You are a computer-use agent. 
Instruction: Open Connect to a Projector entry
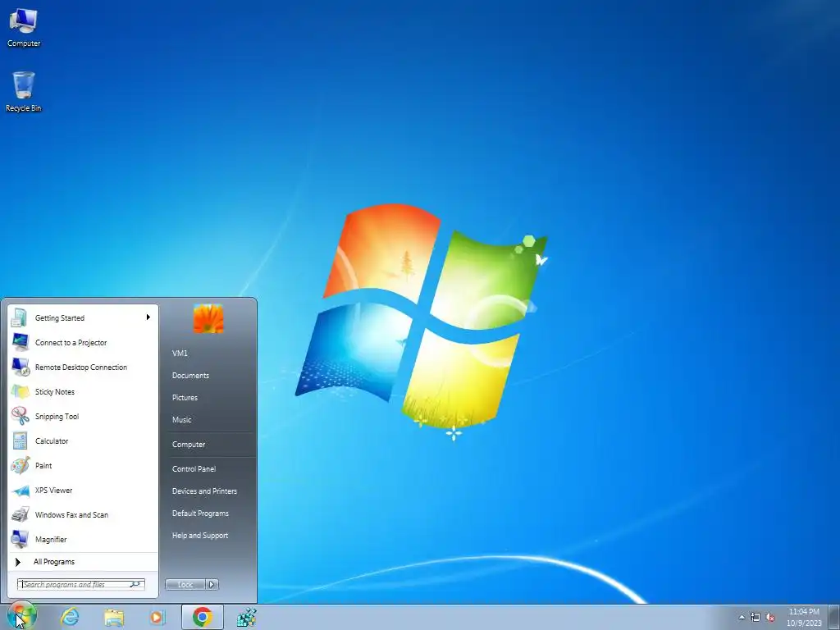(x=83, y=342)
